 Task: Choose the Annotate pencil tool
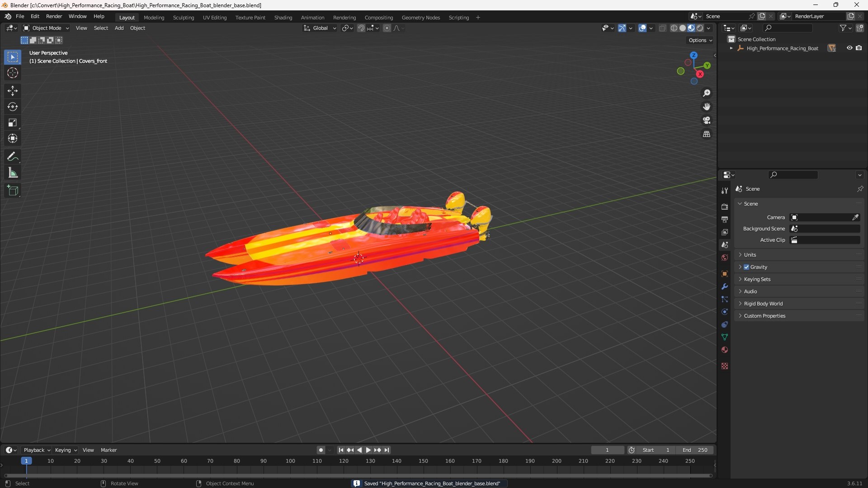click(13, 157)
